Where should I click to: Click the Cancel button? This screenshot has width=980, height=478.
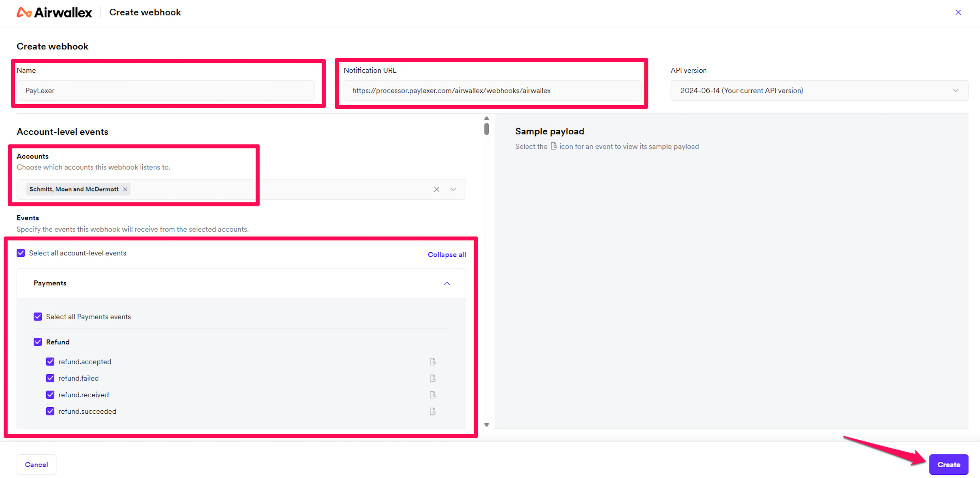36,464
